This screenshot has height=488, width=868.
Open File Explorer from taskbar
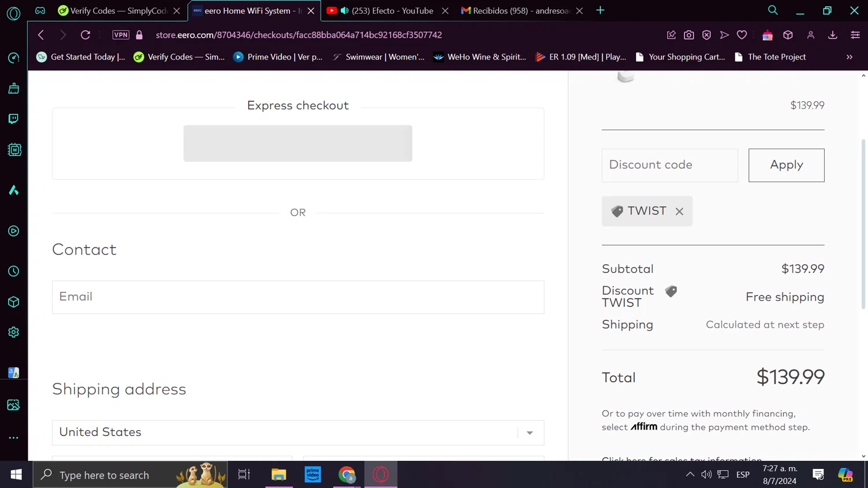point(279,475)
